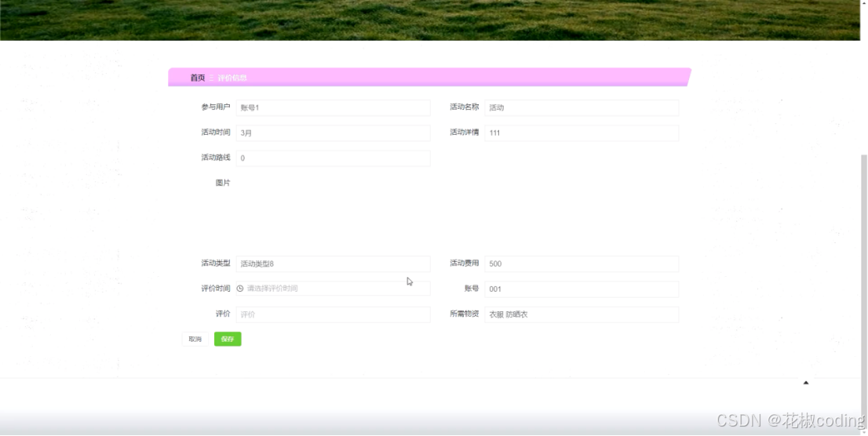Focus the 所需物资 input field
Viewport: 868px width, 436px height.
click(x=582, y=314)
